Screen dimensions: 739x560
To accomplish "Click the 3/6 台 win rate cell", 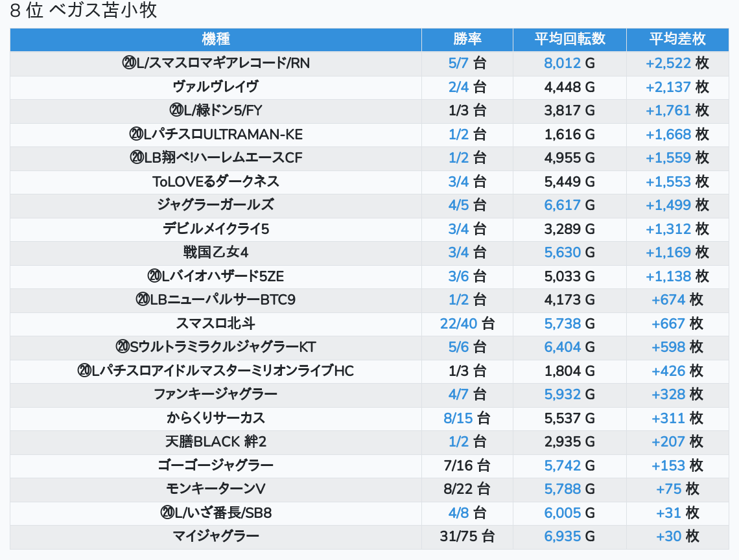I will click(x=467, y=276).
